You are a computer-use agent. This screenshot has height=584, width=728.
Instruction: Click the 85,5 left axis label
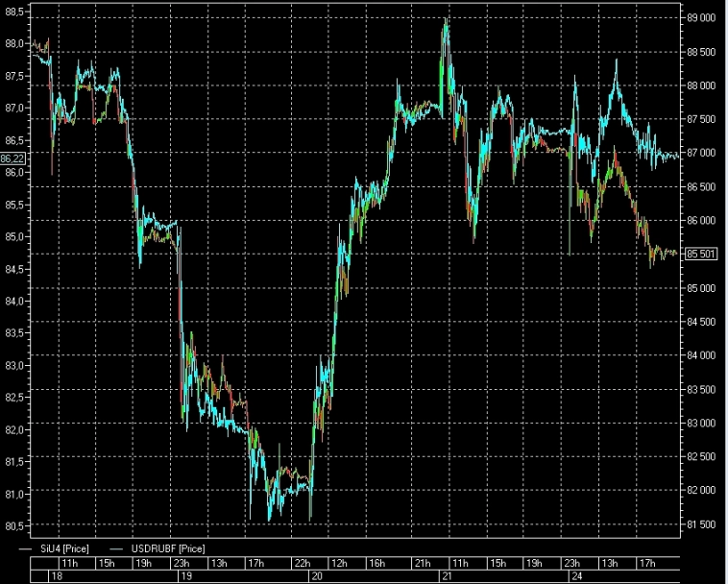click(x=14, y=205)
